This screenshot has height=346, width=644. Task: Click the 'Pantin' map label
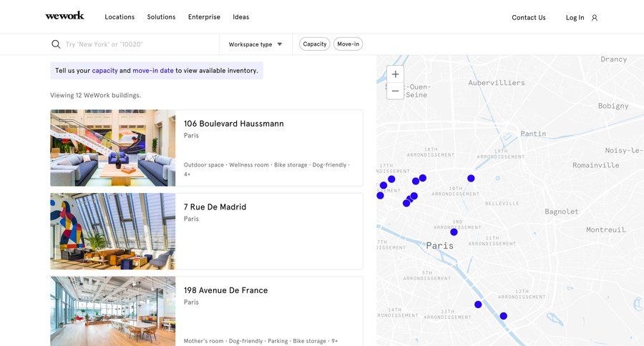[x=533, y=134]
